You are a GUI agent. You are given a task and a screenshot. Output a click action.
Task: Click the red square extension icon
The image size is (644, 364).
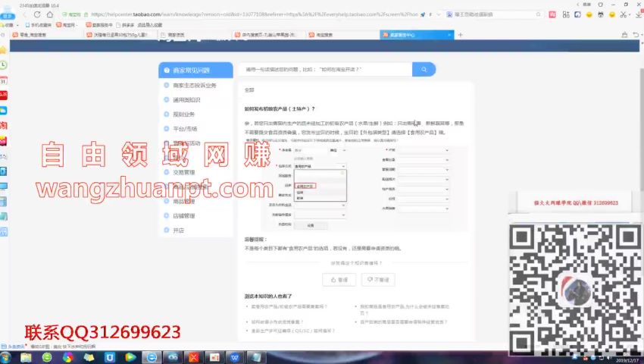[x=552, y=14]
